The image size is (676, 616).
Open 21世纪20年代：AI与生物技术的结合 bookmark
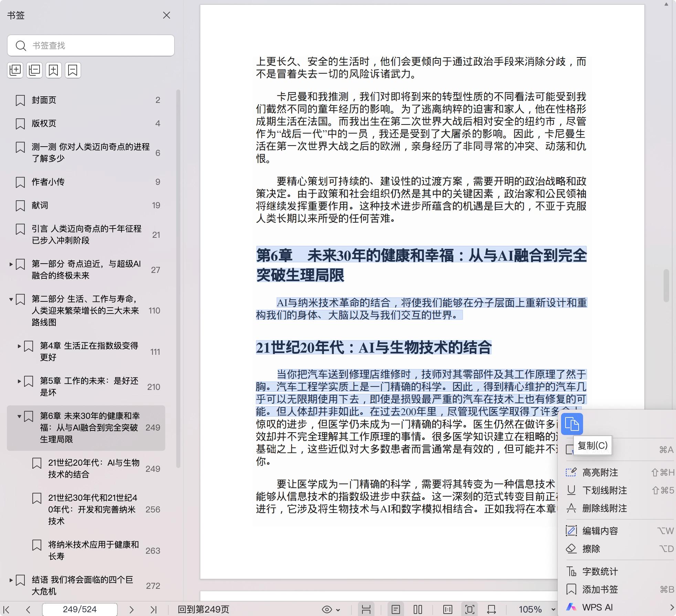click(x=94, y=468)
